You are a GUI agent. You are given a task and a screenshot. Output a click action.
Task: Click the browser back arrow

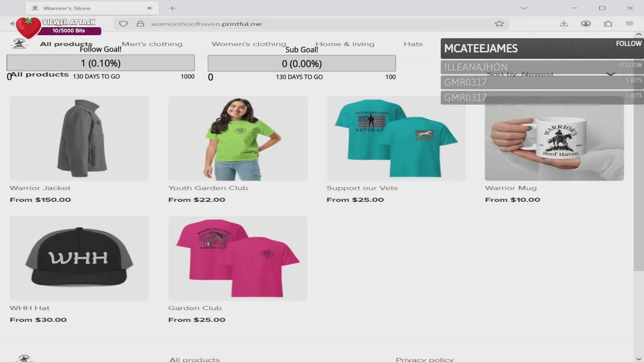[x=12, y=24]
